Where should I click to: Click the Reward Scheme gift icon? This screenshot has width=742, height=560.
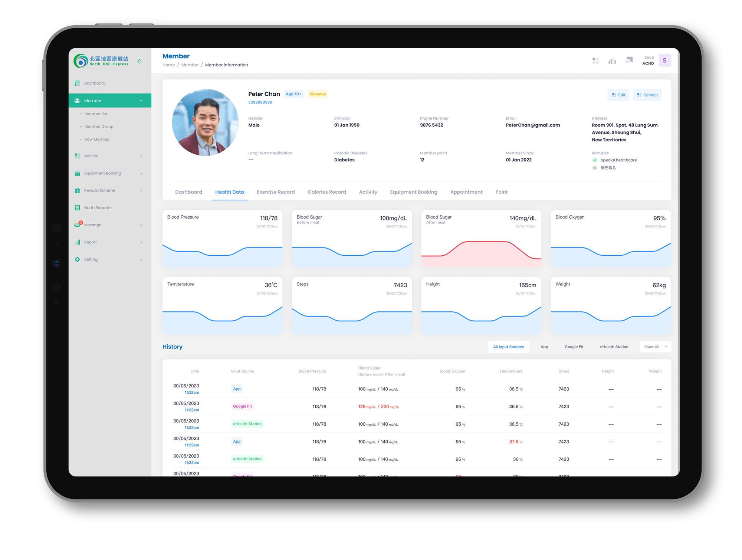(77, 190)
